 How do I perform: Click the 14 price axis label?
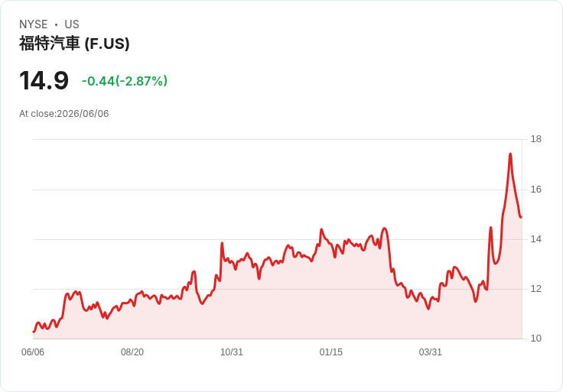point(535,239)
